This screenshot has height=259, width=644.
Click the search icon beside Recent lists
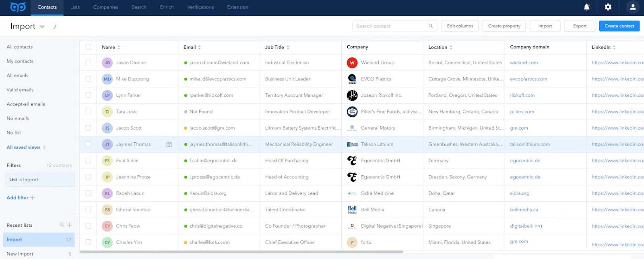tap(62, 225)
